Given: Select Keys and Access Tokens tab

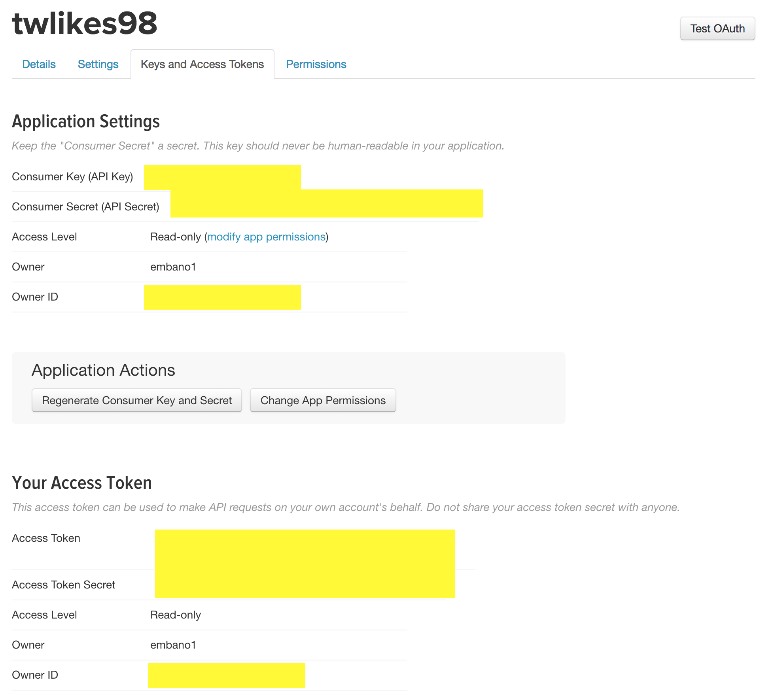Looking at the screenshot, I should 202,64.
